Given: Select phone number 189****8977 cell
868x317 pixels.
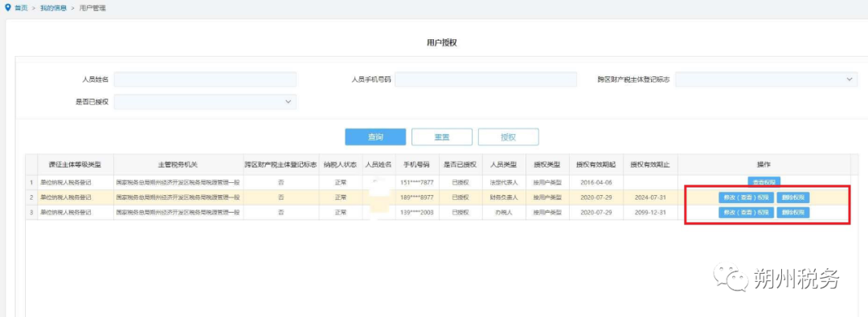Looking at the screenshot, I should (417, 197).
